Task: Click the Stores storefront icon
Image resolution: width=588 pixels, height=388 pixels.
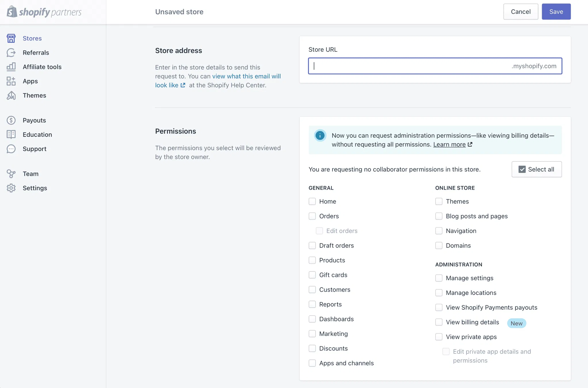Action: coord(11,38)
